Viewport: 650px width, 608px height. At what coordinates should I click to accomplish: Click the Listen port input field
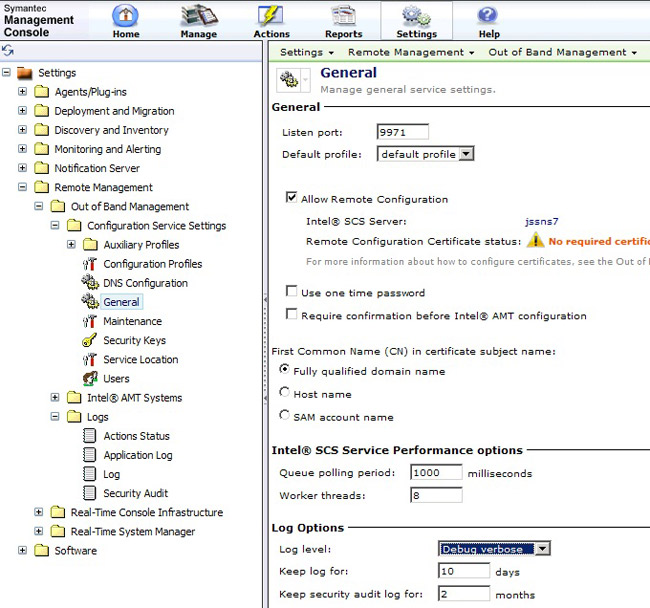pos(403,132)
